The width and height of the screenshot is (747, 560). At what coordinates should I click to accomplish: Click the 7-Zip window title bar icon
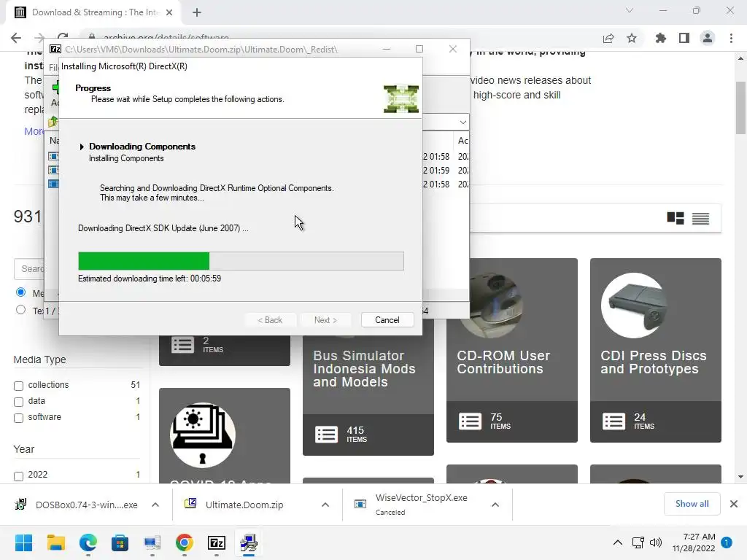[55, 49]
